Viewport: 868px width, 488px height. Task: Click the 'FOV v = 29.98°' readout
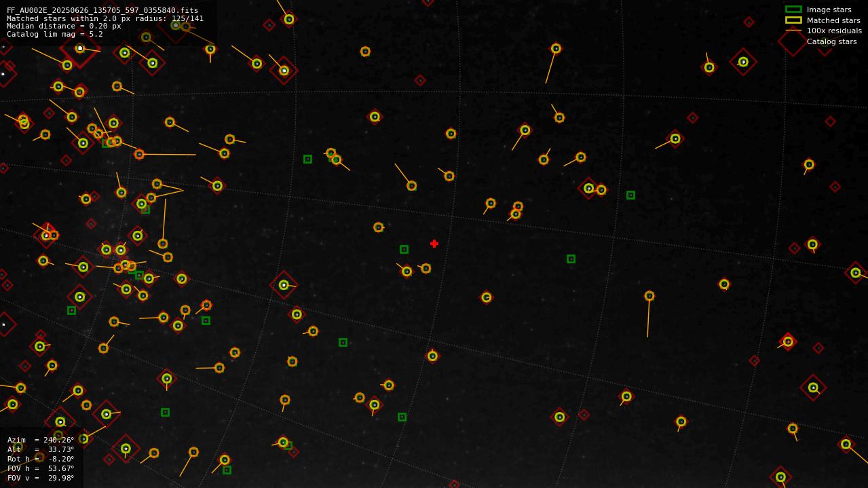(x=41, y=478)
